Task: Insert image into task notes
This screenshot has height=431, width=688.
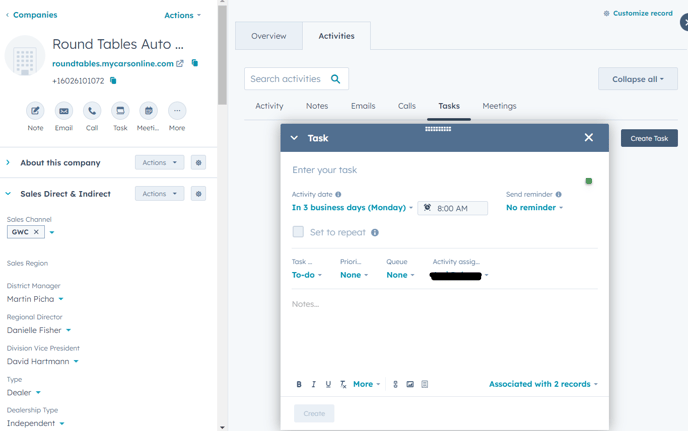Action: [410, 384]
